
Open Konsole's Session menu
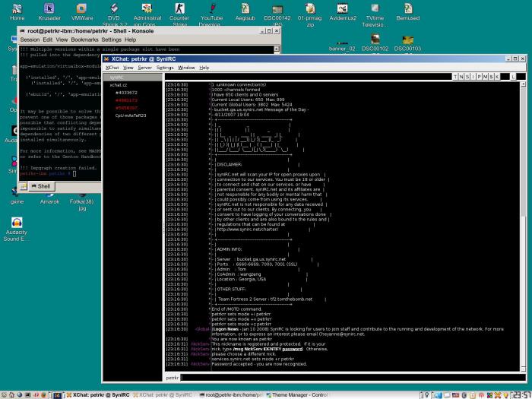point(30,40)
